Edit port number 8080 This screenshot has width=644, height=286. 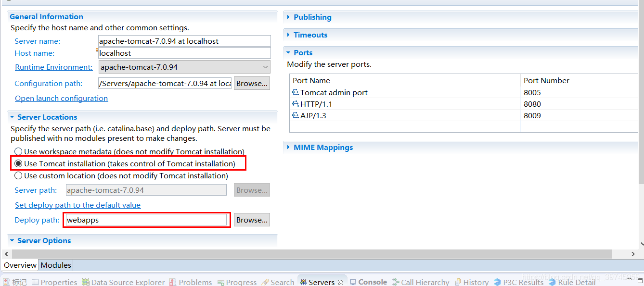pos(532,104)
